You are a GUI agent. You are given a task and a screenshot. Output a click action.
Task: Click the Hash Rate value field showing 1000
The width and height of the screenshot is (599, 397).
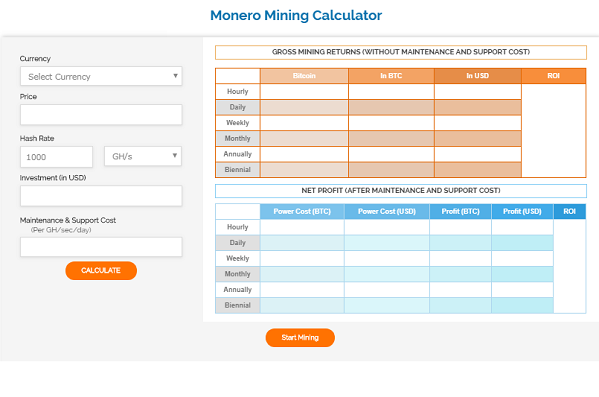click(57, 157)
